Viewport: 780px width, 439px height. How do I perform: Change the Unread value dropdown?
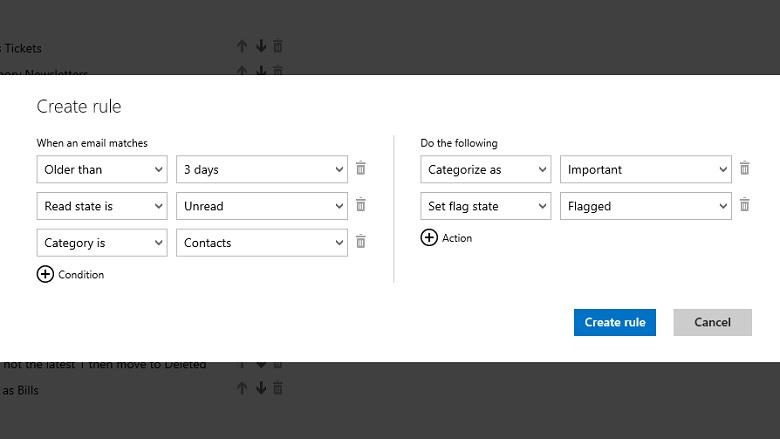pos(262,206)
